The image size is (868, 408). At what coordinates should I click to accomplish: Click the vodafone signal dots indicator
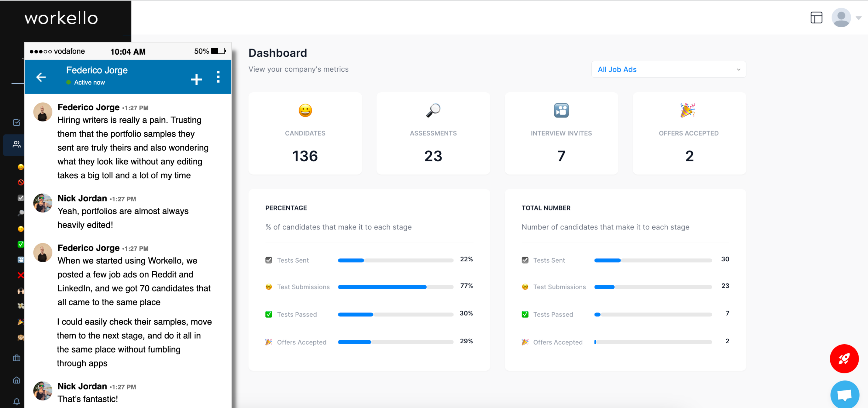pyautogui.click(x=40, y=52)
